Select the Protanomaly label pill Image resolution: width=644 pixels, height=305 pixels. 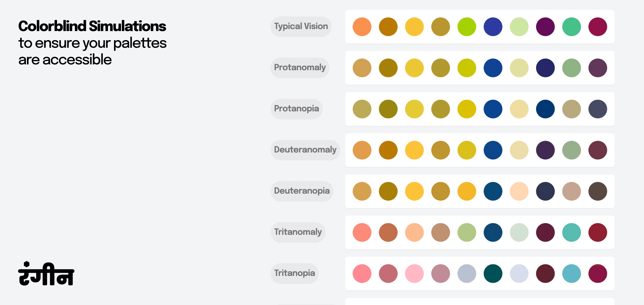tap(300, 68)
